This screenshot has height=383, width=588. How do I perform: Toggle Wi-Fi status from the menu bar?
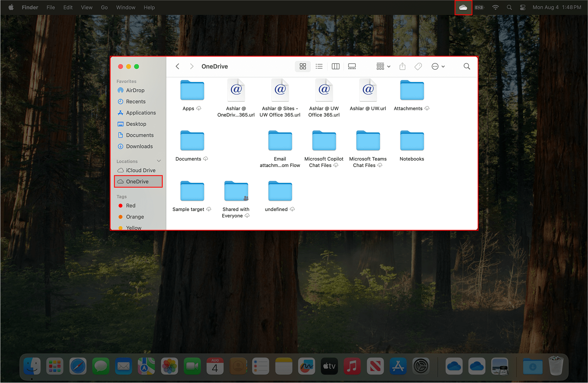(495, 7)
